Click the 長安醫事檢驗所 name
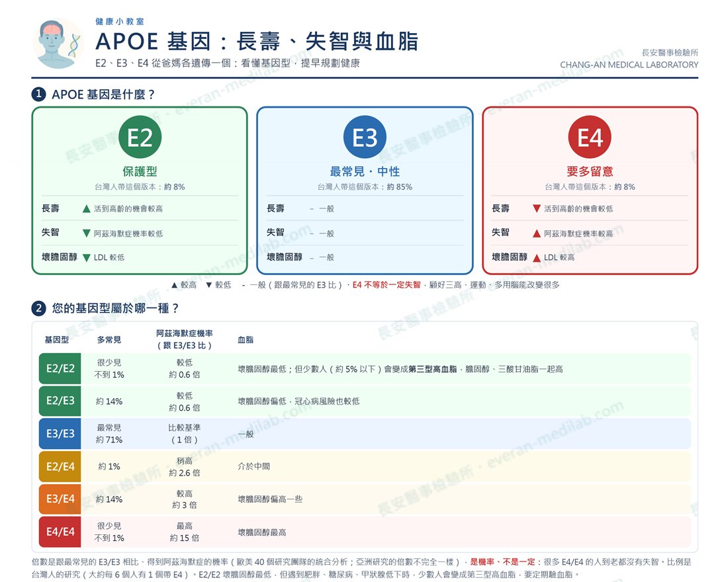The height and width of the screenshot is (582, 728). pos(670,53)
